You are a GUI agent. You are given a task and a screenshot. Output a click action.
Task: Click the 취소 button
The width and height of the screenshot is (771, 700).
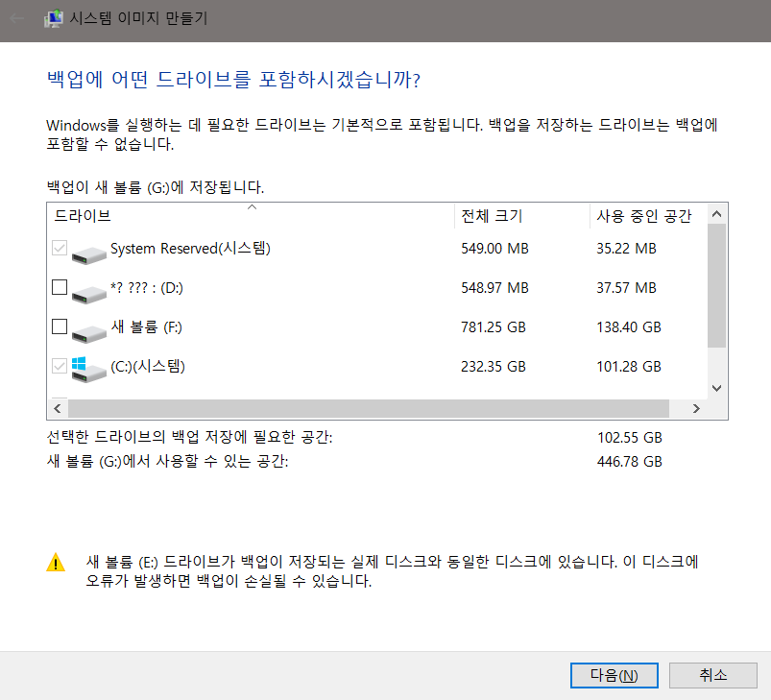713,675
